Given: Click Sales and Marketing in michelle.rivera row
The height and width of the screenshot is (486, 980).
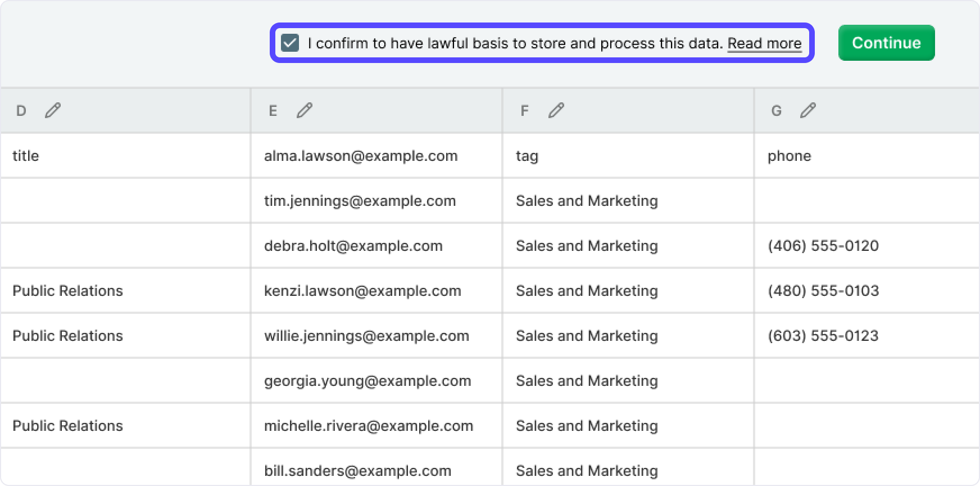Looking at the screenshot, I should (x=628, y=426).
